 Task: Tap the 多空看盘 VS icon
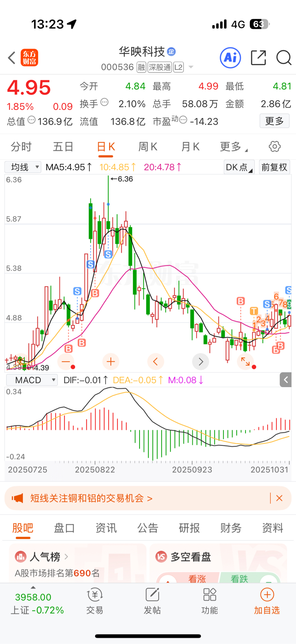[161, 557]
